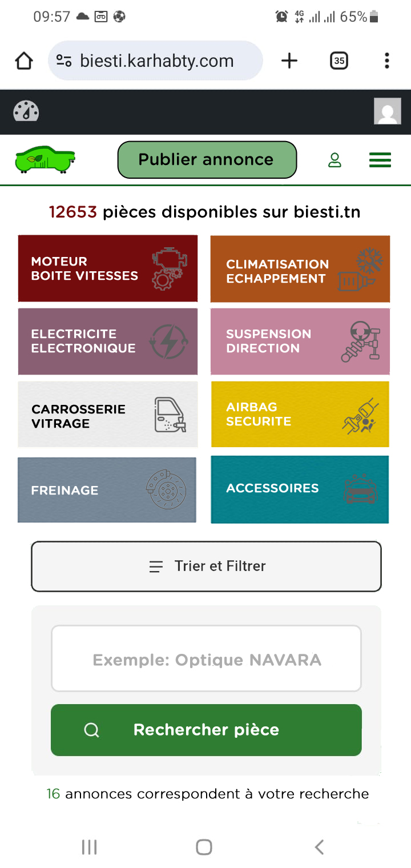This screenshot has height=868, width=411.
Task: Choose the Climatisation Echappement category
Action: click(x=300, y=270)
